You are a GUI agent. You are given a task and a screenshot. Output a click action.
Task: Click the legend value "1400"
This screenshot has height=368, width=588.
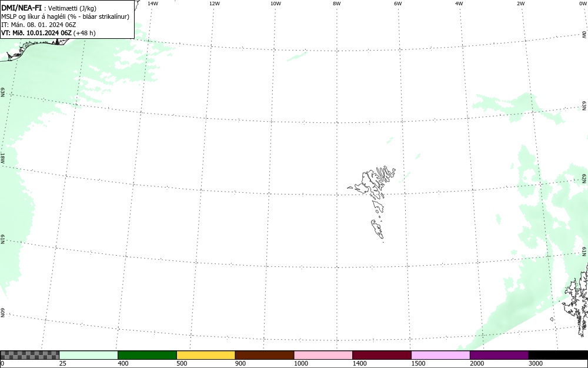(x=360, y=363)
